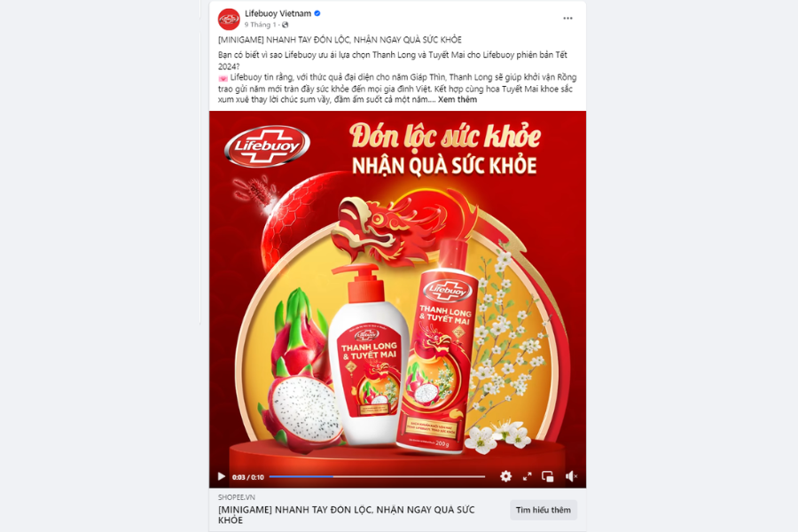
Task: Click the Tìm hiểu thêm button
Action: pos(543,510)
